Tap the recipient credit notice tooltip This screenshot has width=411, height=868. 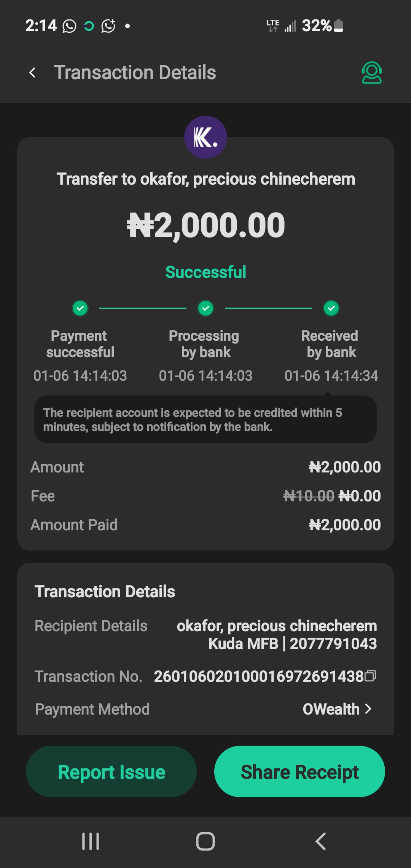point(205,420)
